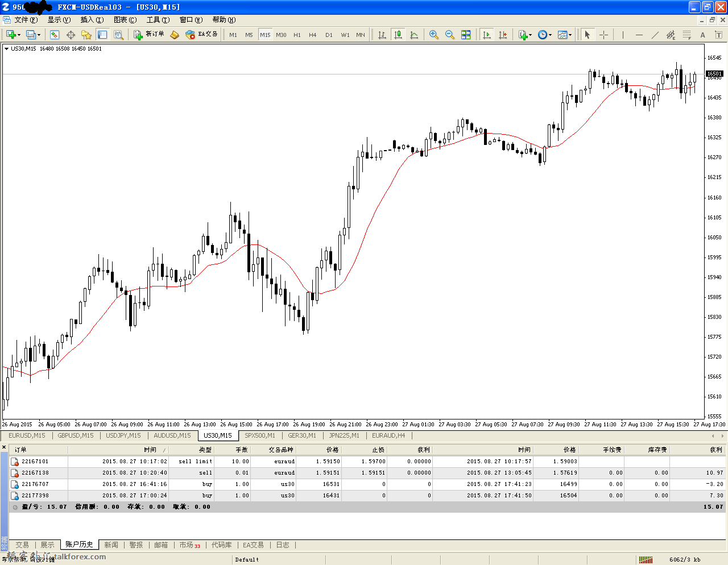Click connection status 6062/3 kb

tap(685, 560)
